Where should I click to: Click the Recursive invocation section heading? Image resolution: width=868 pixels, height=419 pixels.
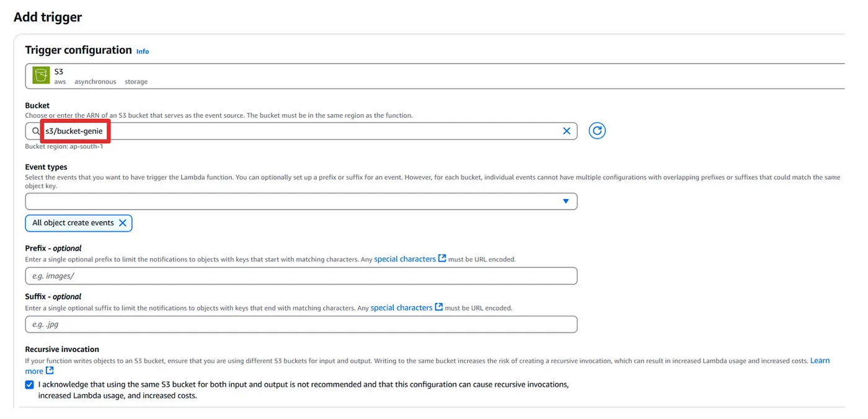62,350
